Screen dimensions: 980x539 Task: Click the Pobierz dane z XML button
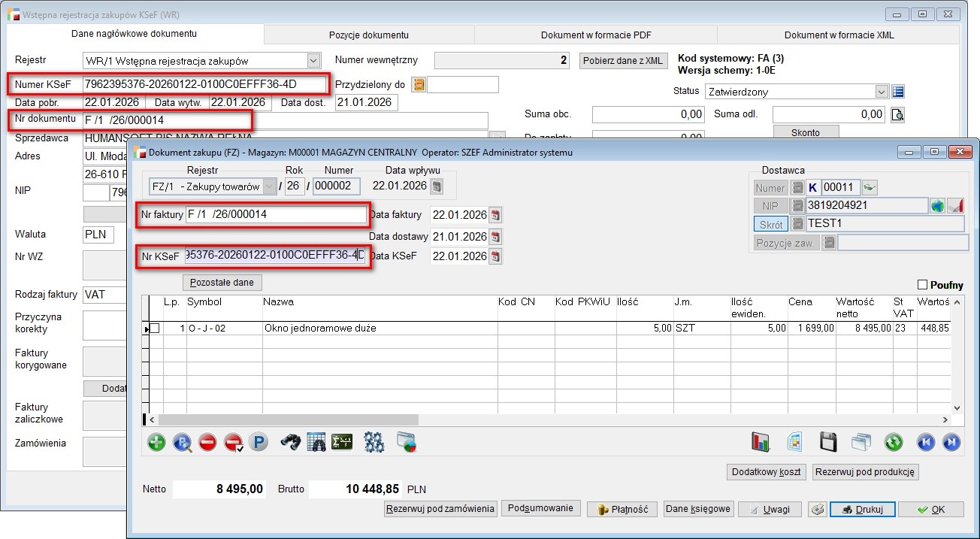point(623,61)
